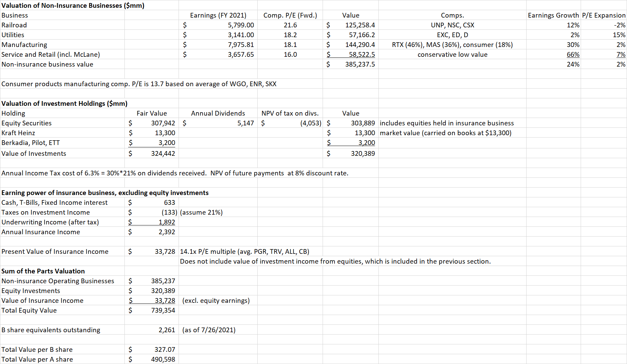Select the Railroad business label cell
Screen dimensions: 627x364
click(14, 25)
